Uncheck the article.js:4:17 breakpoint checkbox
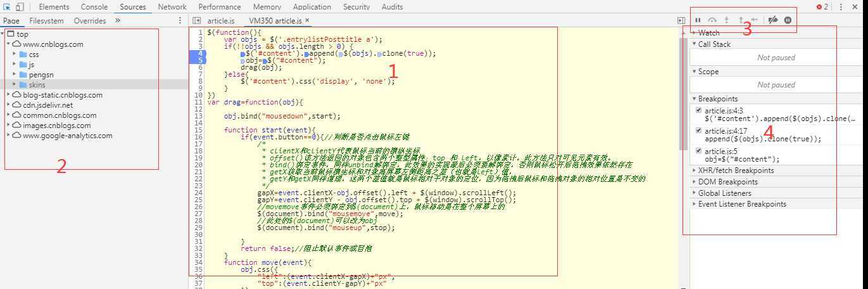The image size is (868, 289). coord(698,131)
